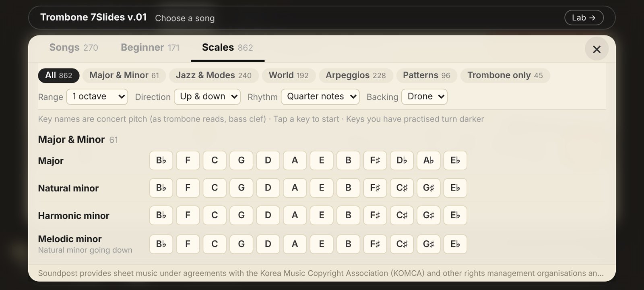Filter by Arpeggios chip
This screenshot has width=644, height=290.
click(356, 75)
